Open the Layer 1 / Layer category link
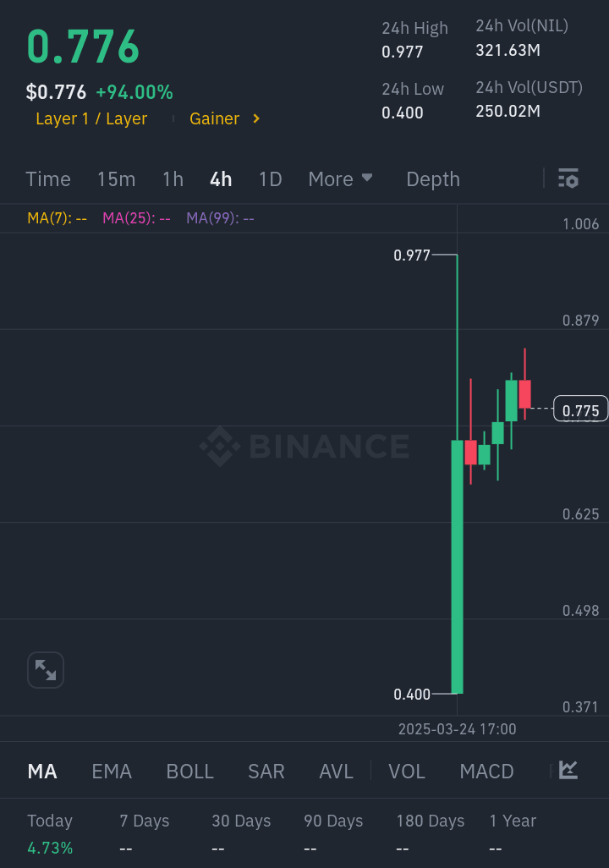Screen dimensions: 609x868 click(x=91, y=119)
